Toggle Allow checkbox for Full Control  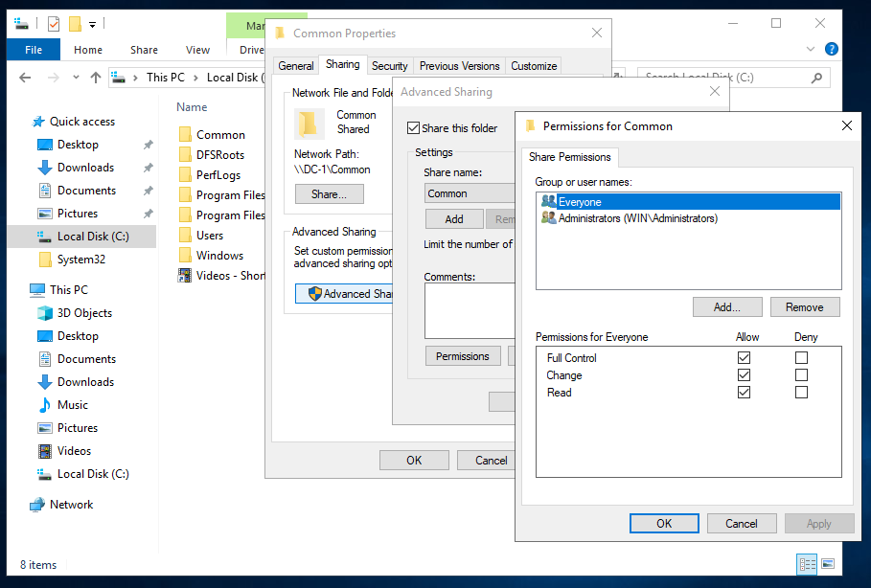click(744, 358)
